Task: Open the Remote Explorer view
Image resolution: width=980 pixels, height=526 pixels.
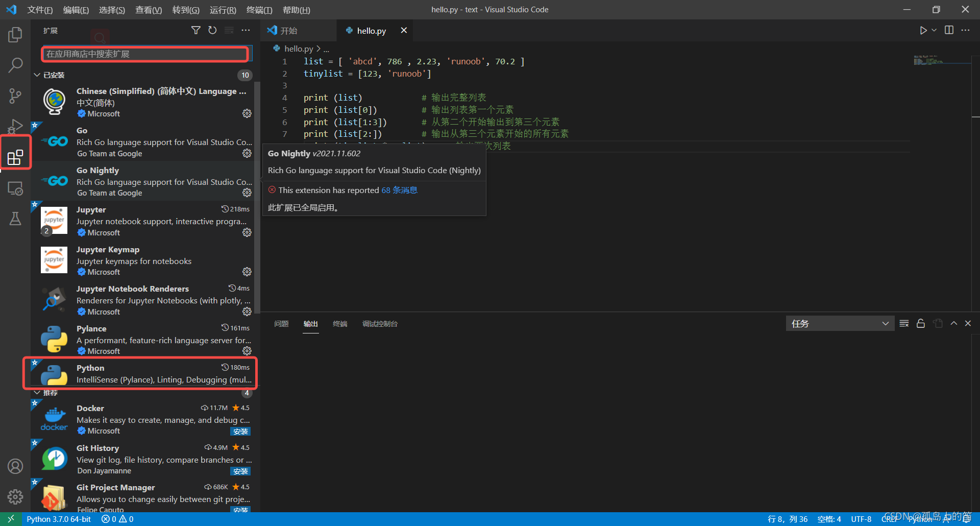Action: pyautogui.click(x=15, y=188)
